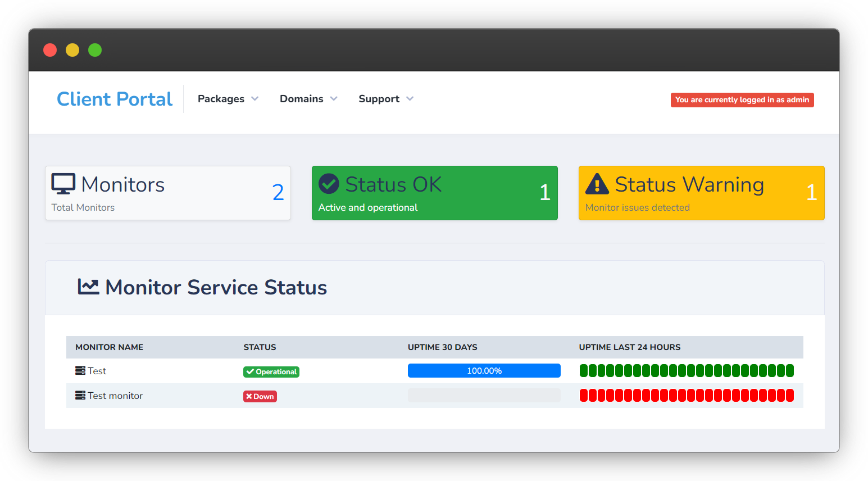Click the chart line icon beside Monitor Service Status
The image size is (868, 481).
pos(88,287)
